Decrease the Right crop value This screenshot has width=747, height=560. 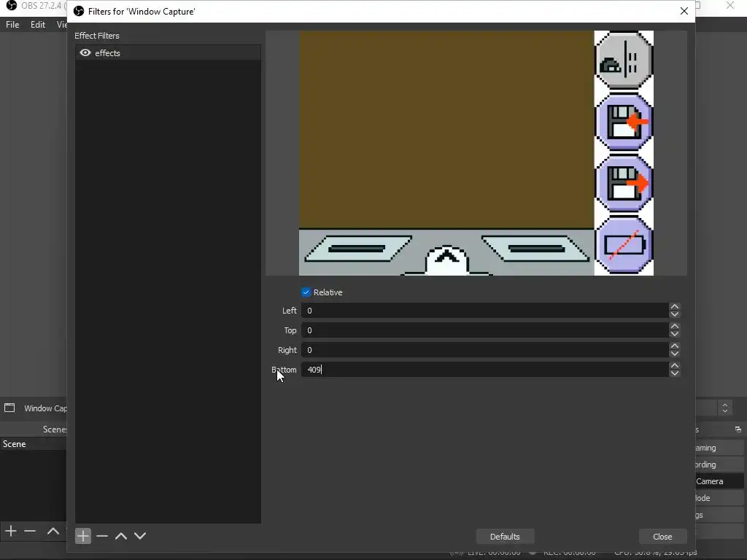click(x=675, y=354)
